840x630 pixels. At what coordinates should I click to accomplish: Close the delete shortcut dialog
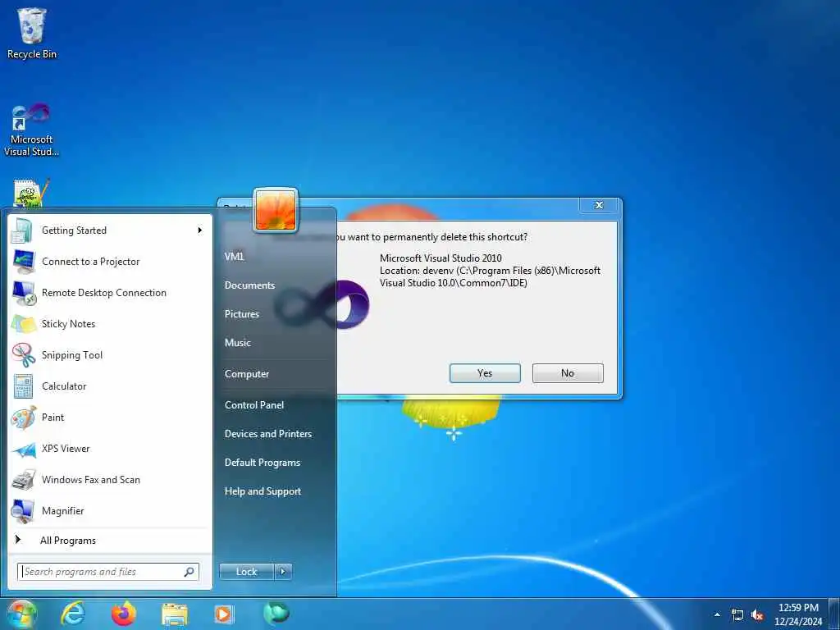(x=599, y=205)
